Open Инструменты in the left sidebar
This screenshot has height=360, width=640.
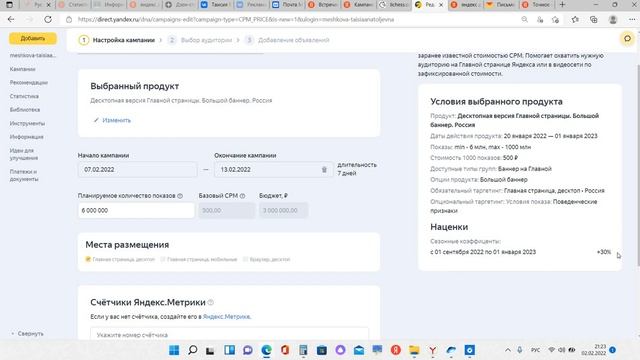[x=27, y=123]
